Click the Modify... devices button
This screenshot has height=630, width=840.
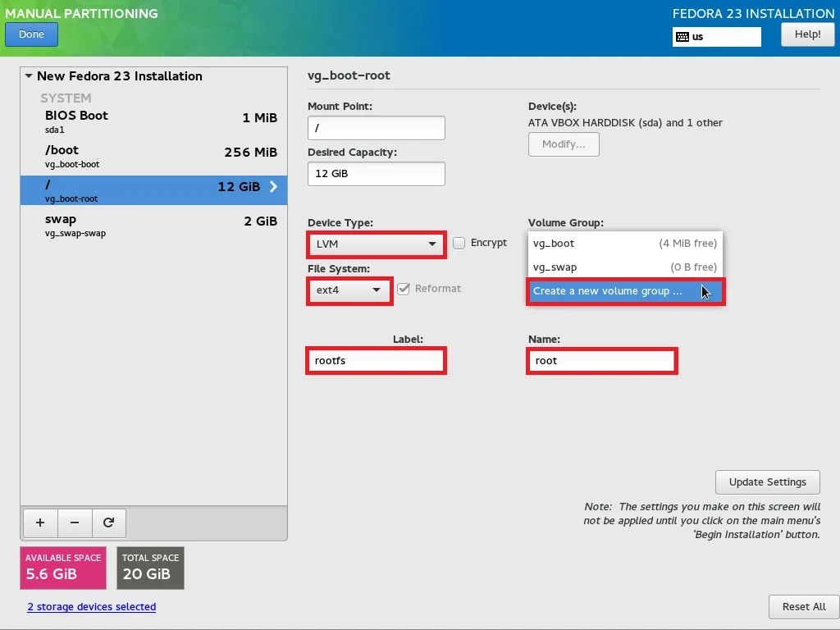tap(564, 144)
